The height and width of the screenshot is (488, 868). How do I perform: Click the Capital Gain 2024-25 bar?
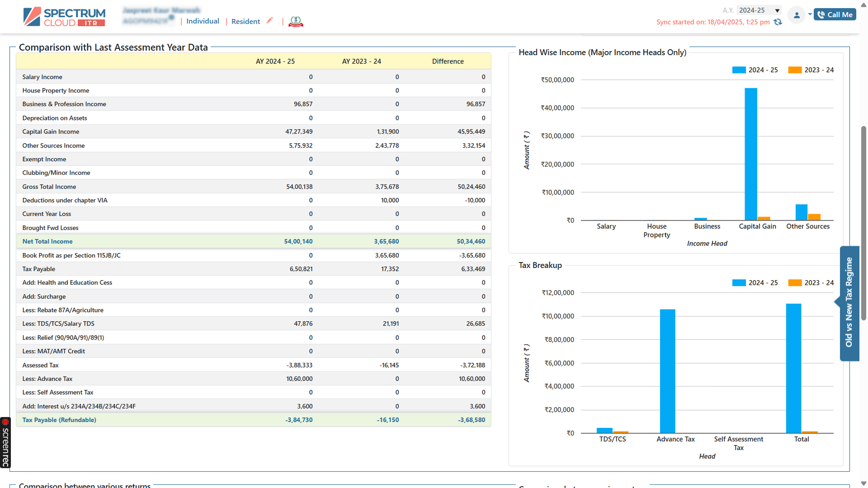click(x=751, y=154)
